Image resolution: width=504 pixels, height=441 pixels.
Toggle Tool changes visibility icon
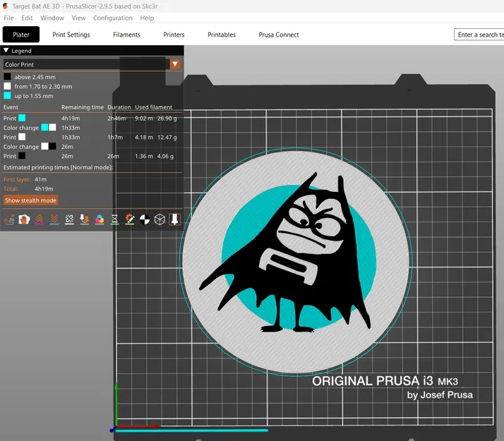85,219
